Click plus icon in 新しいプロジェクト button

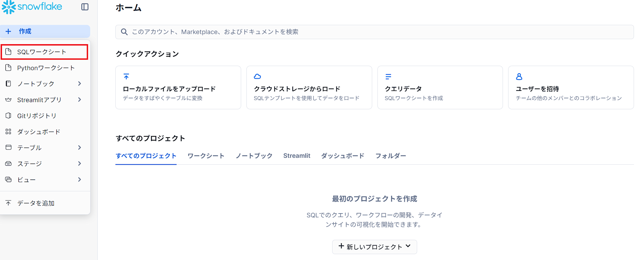point(341,246)
